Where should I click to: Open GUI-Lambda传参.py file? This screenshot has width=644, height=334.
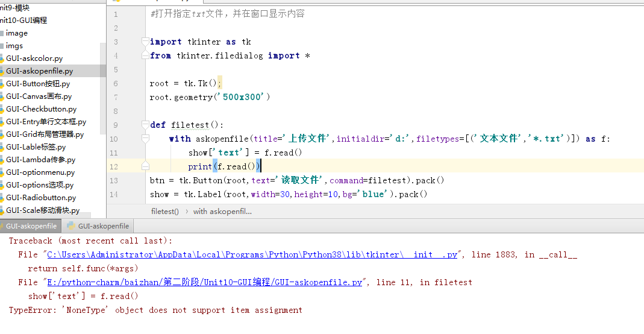click(40, 160)
